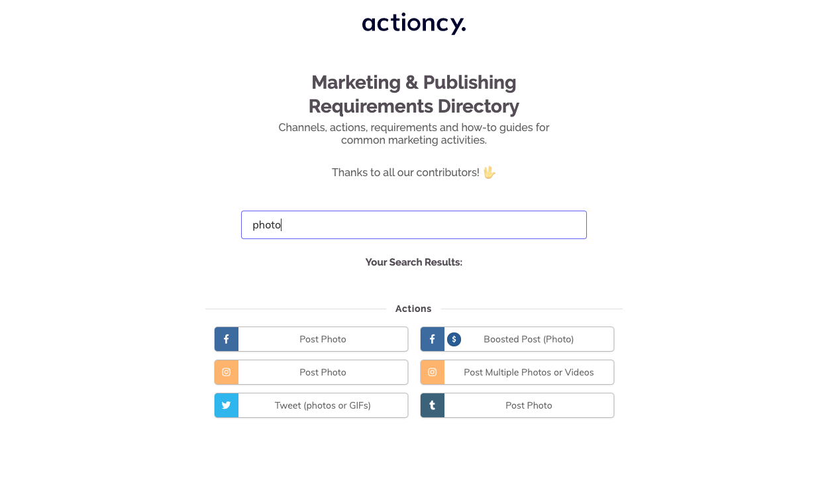Select the Tweet (photos or GIFs) action

(x=323, y=405)
